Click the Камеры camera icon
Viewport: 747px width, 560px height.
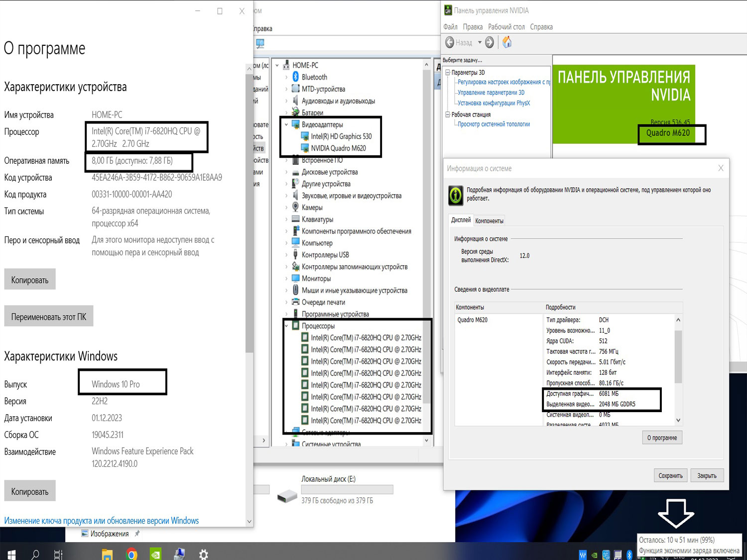click(x=295, y=207)
